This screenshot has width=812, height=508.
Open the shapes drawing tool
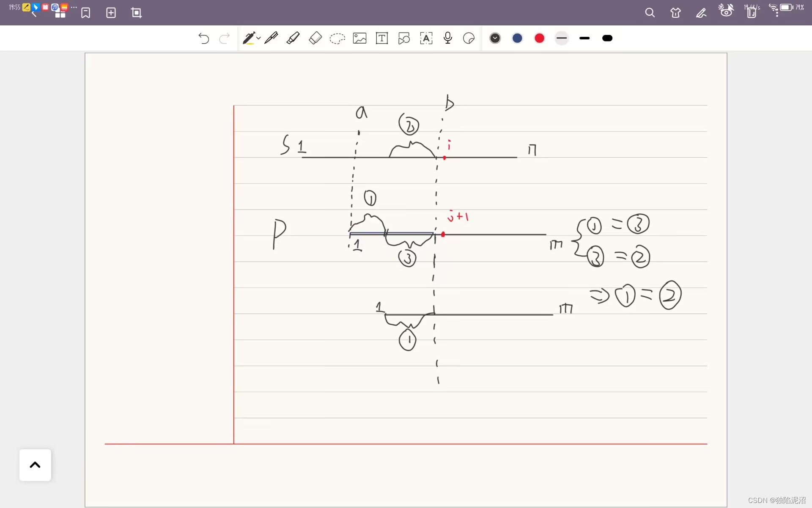404,38
